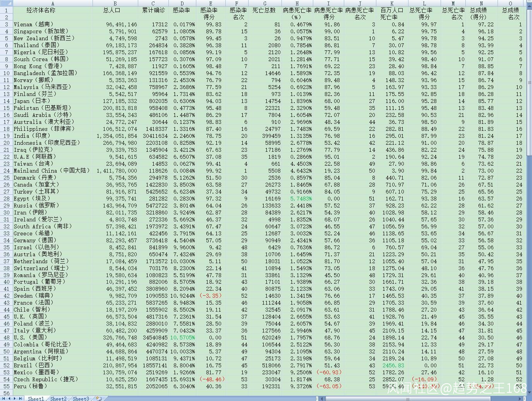Click the 总人口 header cell
This screenshot has width=532, height=401.
115,10
